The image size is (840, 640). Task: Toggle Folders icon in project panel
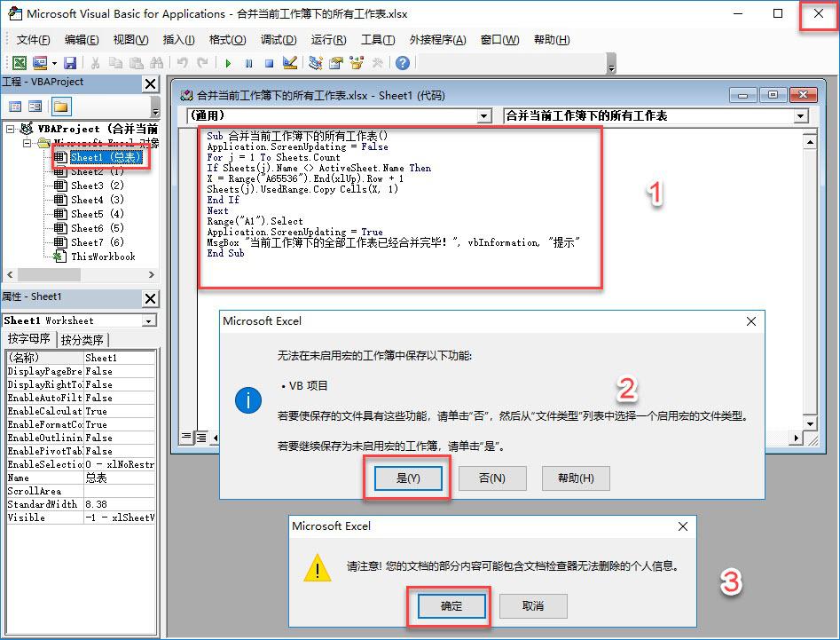pos(61,107)
